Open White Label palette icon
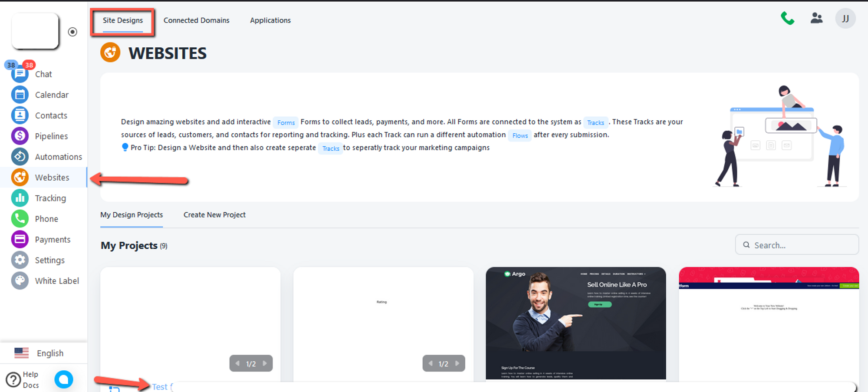Screen dimensions: 868x392 coord(20,281)
